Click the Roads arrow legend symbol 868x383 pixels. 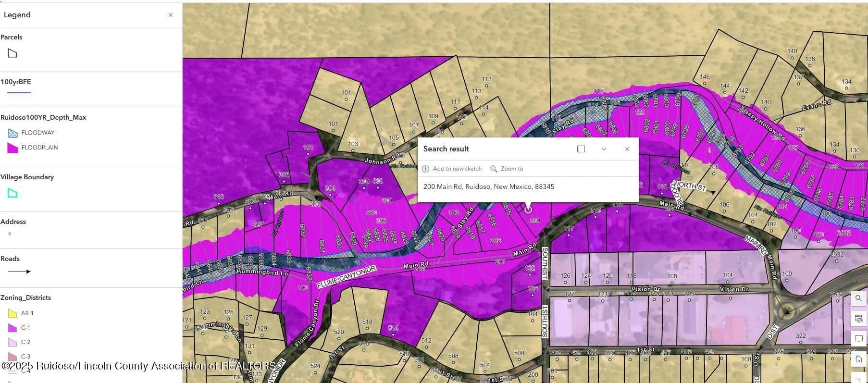tap(19, 272)
